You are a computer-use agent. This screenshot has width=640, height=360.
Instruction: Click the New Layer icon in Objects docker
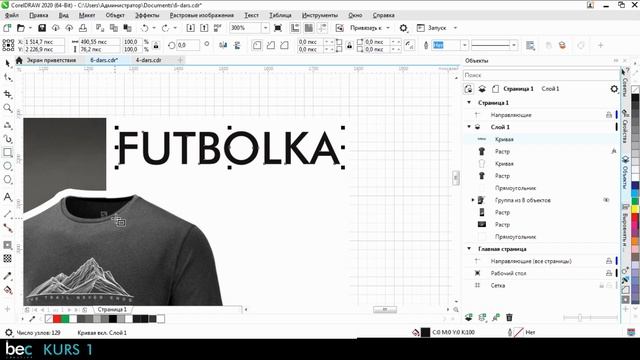[469, 317]
